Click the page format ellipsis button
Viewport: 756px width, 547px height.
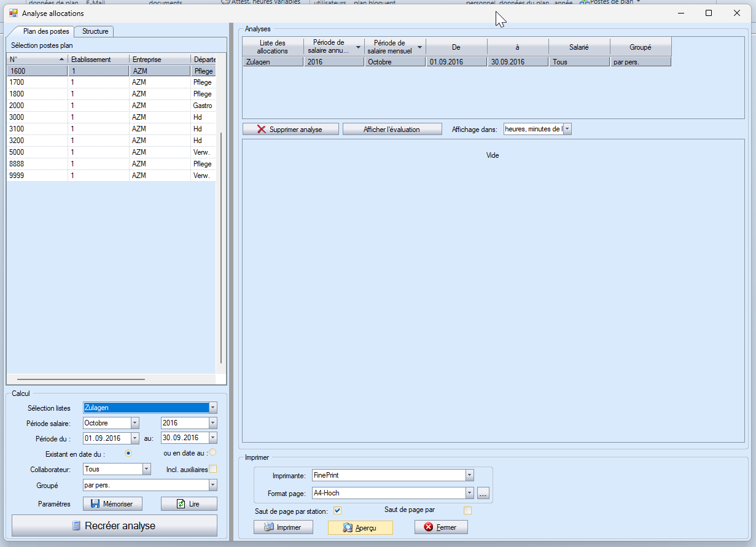(483, 493)
